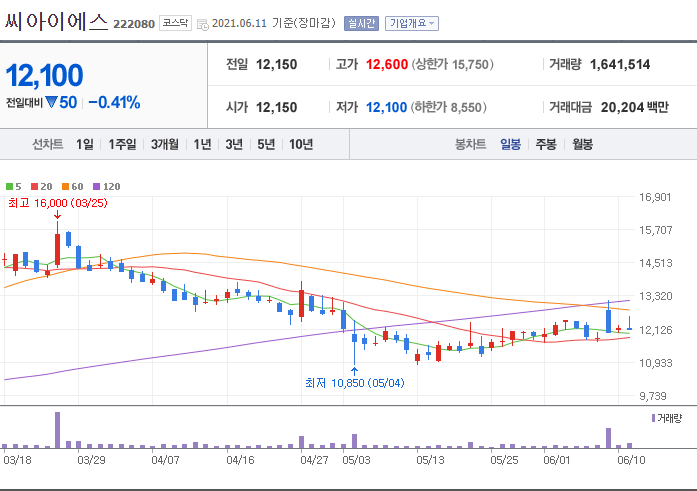Click the calendar icon beside 2021.06.11
697x491 pixels.
203,24
